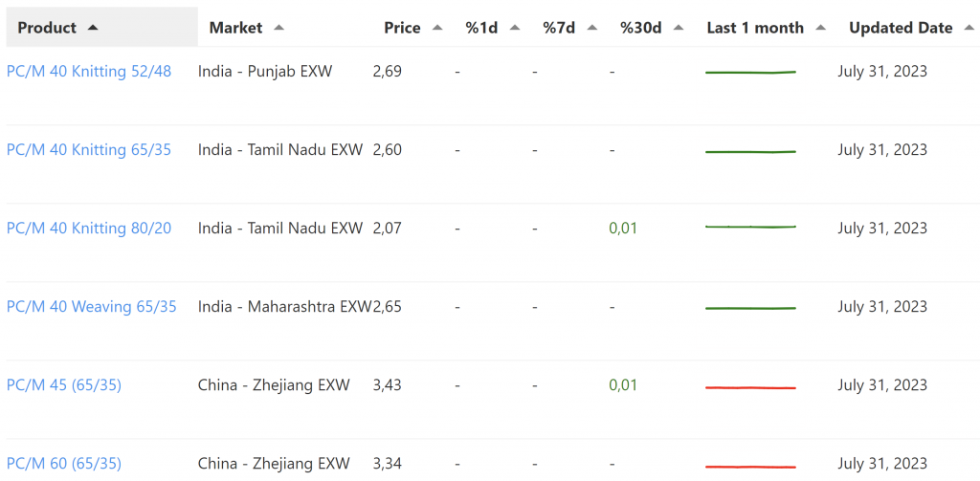Click the Maharashtra EXW market cell
980x481 pixels.
coord(284,306)
